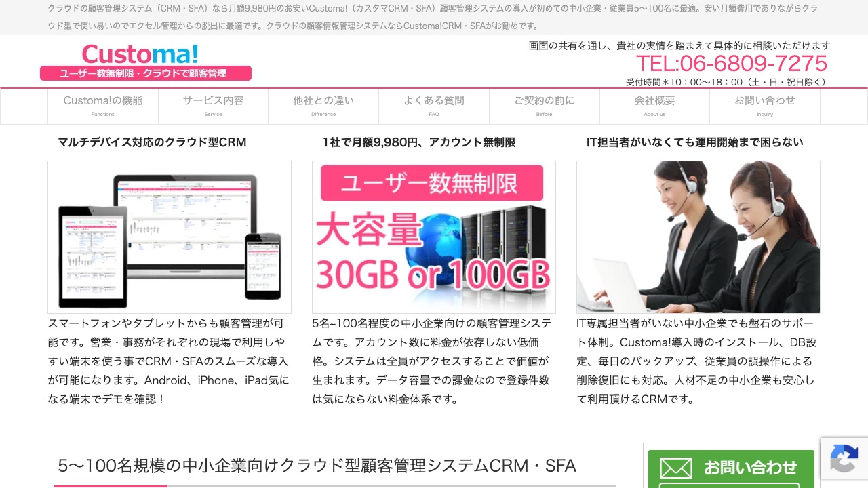Click the multi-device CRM screenshot image
Screen dimensions: 868x488
(170, 237)
